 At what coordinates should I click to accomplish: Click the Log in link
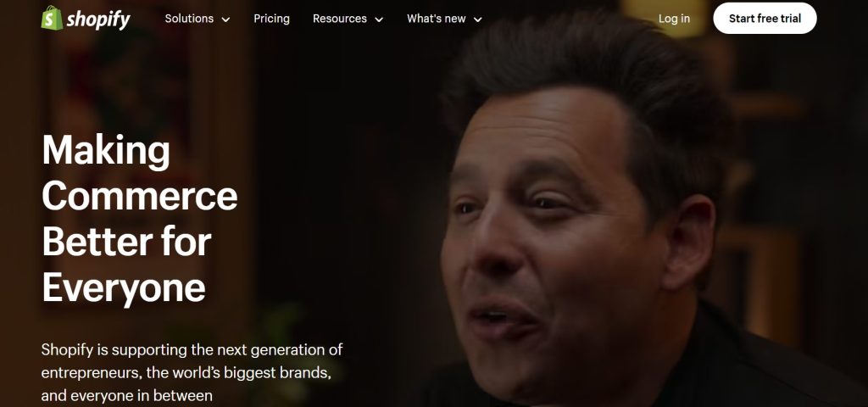pos(674,19)
